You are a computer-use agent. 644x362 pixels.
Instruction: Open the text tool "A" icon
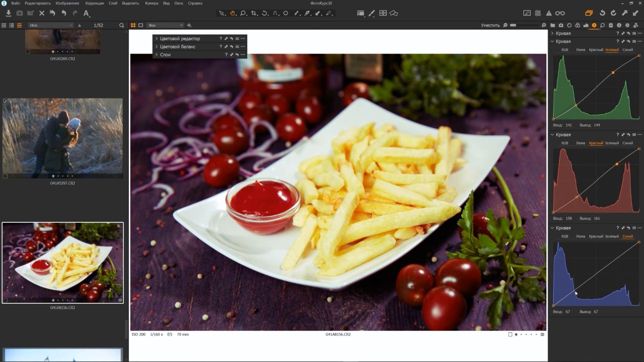pos(86,13)
